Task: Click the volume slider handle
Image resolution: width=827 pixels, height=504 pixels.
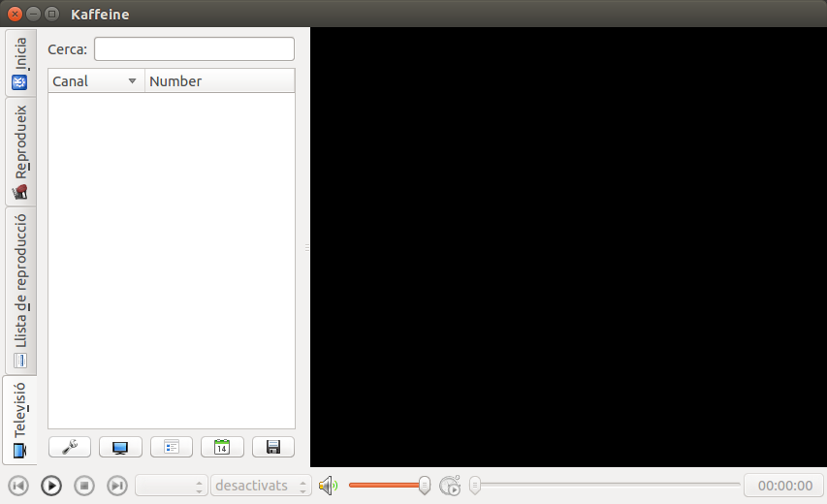Action: coord(425,486)
